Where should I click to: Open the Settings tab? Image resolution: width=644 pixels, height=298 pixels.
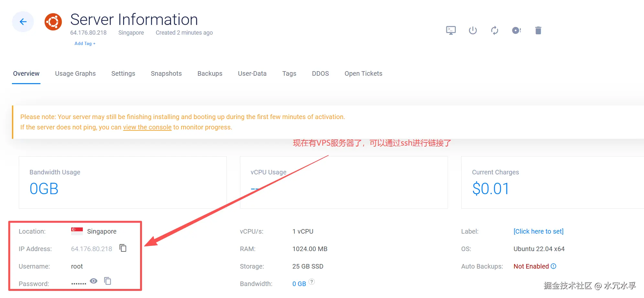[123, 73]
